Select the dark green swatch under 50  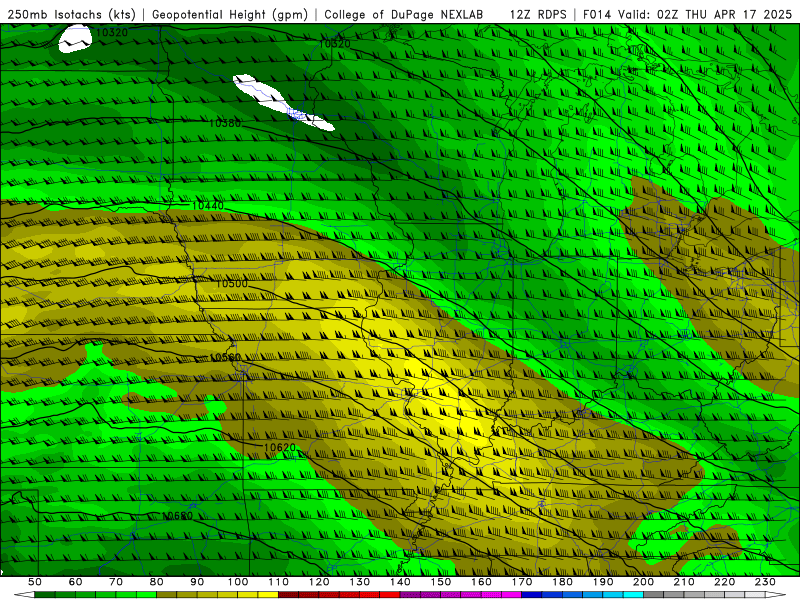click(x=45, y=595)
